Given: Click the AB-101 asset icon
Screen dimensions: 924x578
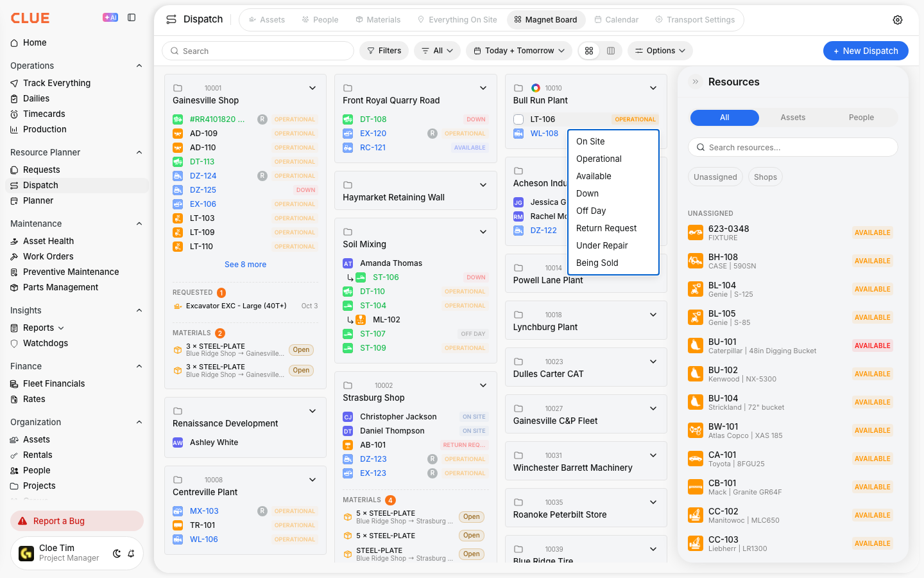Looking at the screenshot, I should (348, 445).
